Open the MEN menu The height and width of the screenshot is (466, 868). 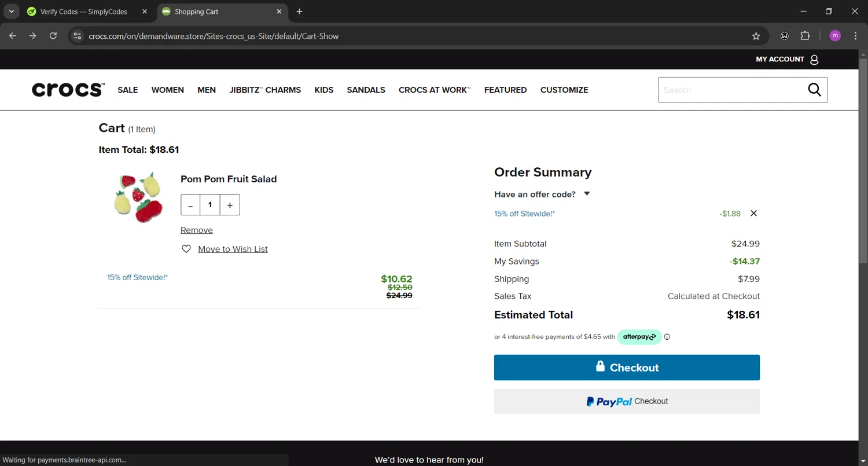[x=207, y=90]
